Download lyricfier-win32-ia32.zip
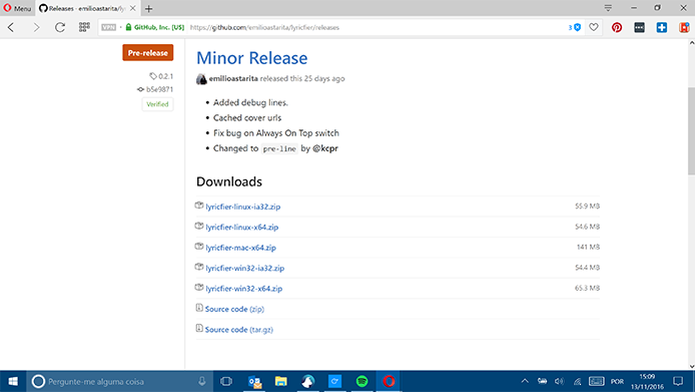Screen dimensions: 695x392 pyautogui.click(x=245, y=268)
